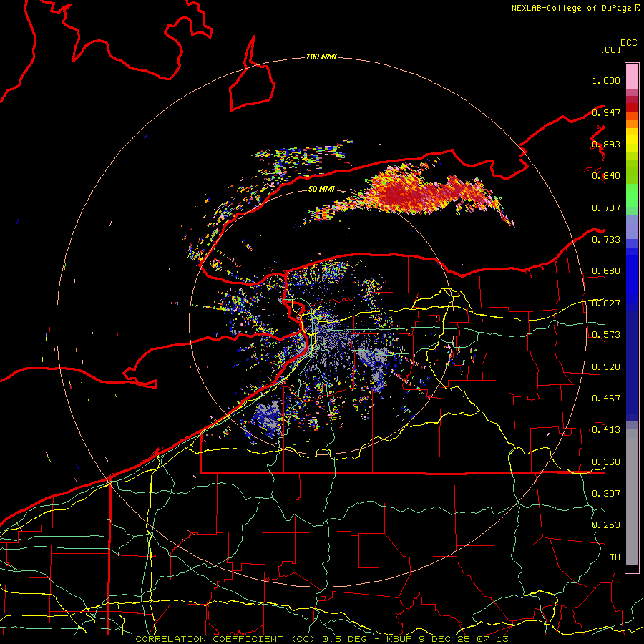Click the 0.627 legend value
The image size is (644, 644).
point(606,303)
